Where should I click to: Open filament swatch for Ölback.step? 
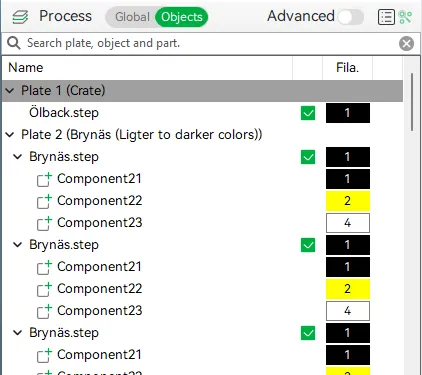click(x=348, y=113)
